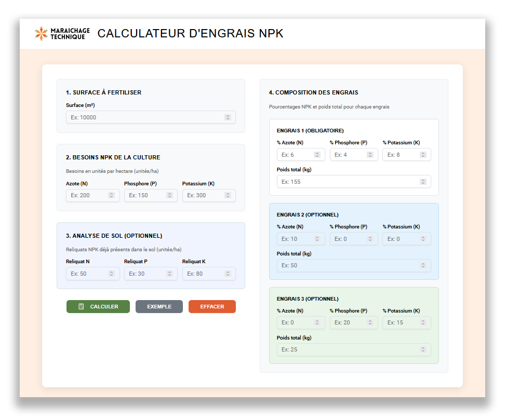Focus Engrais 3 % Potassium (K) field
The width and height of the screenshot is (506, 420).
[401, 322]
